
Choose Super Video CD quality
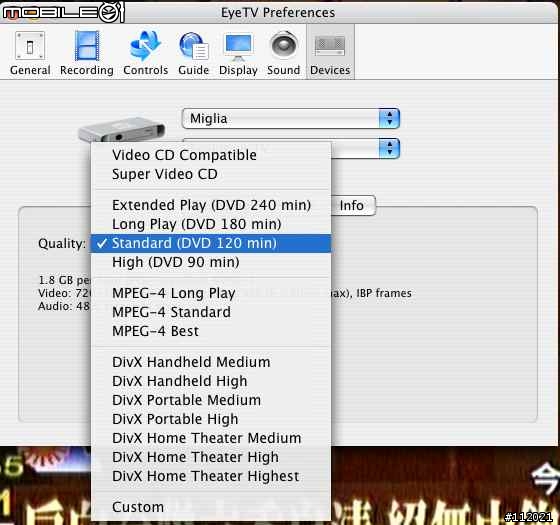tap(211, 174)
